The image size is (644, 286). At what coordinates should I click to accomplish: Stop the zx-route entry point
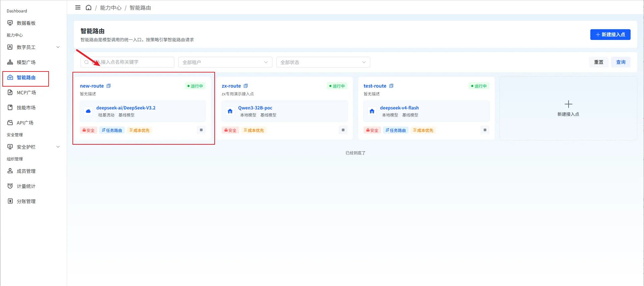[x=343, y=130]
